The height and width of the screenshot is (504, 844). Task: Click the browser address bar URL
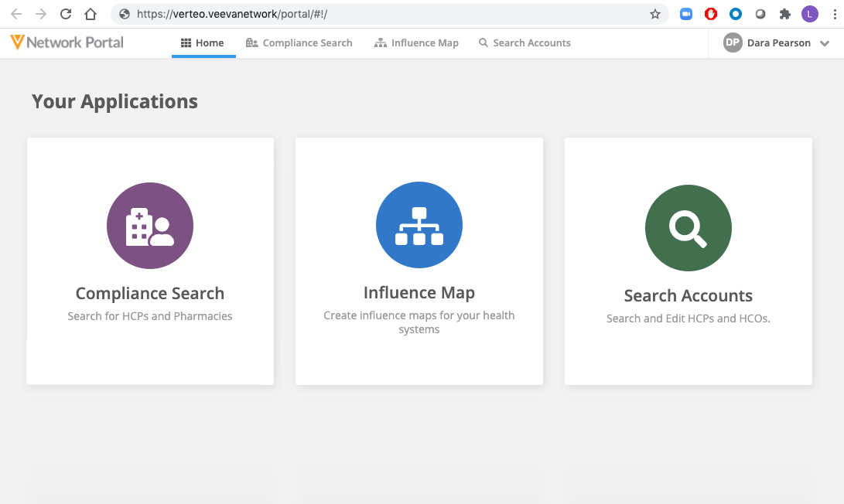tap(232, 14)
